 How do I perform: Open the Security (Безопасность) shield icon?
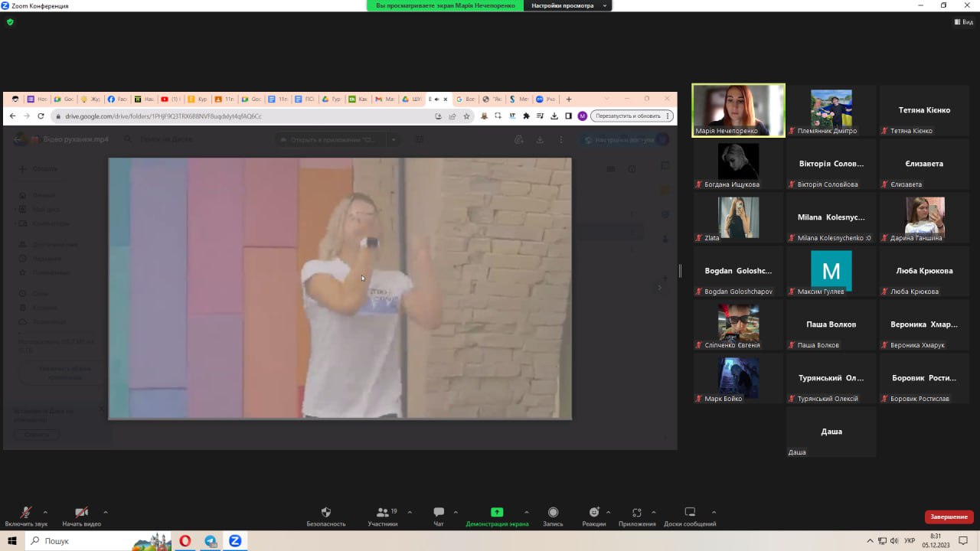click(x=326, y=513)
